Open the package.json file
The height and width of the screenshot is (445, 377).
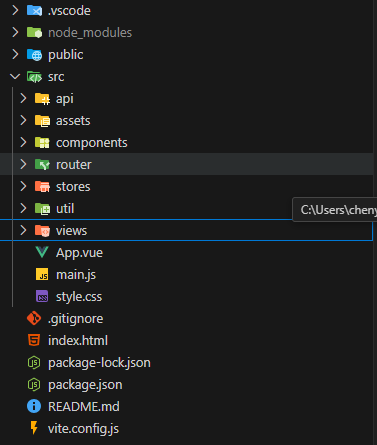[x=85, y=385]
